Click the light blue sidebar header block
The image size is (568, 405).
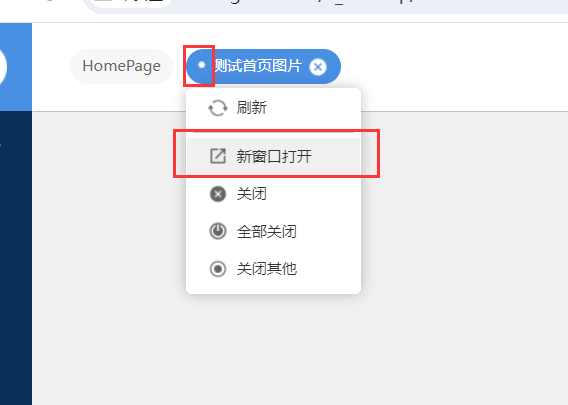coord(16,67)
